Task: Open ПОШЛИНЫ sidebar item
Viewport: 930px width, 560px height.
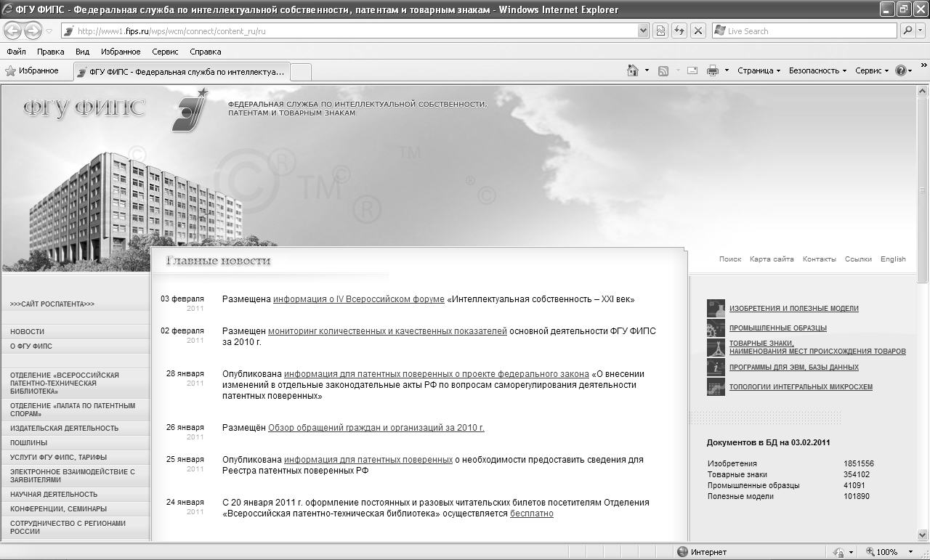Action: 28,443
